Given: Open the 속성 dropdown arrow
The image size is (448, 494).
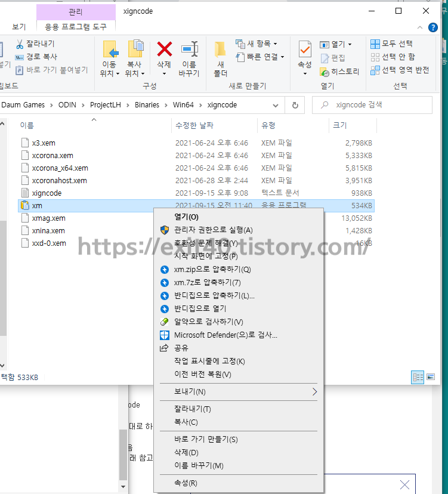Looking at the screenshot, I should (x=305, y=74).
